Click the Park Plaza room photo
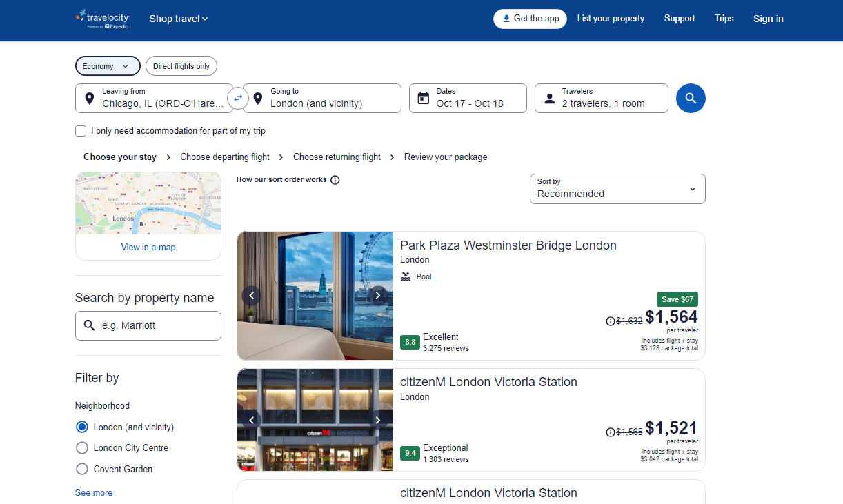843x504 pixels. pyautogui.click(x=315, y=296)
